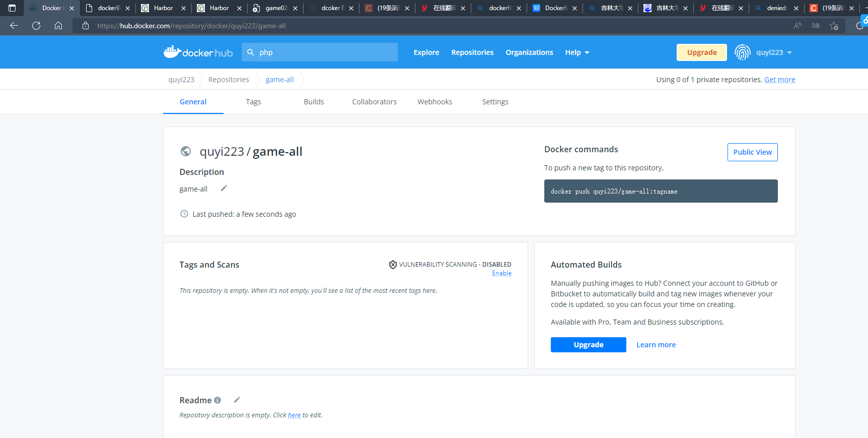Click the Repositories breadcrumb link
The image size is (868, 438).
[x=229, y=80]
